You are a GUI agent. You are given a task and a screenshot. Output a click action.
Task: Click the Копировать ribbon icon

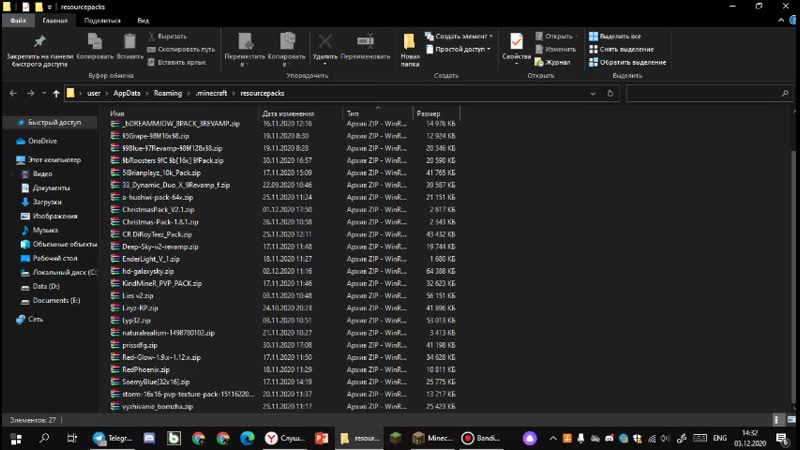[95, 41]
